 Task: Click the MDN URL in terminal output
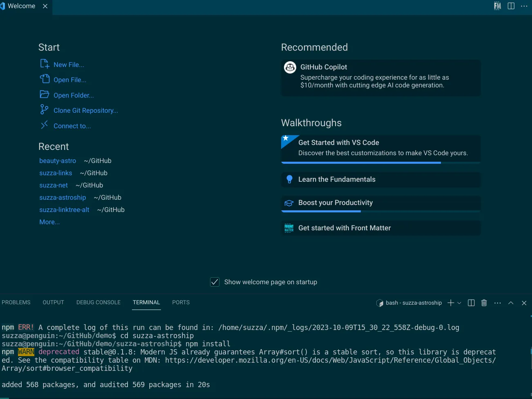click(x=331, y=360)
